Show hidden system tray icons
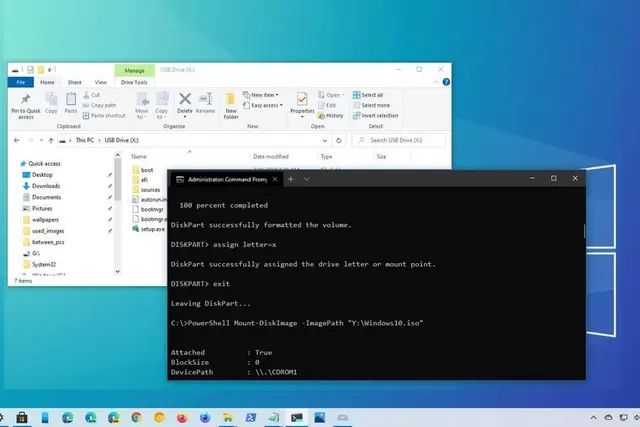Screen dimensions: 640x427 tap(593, 417)
